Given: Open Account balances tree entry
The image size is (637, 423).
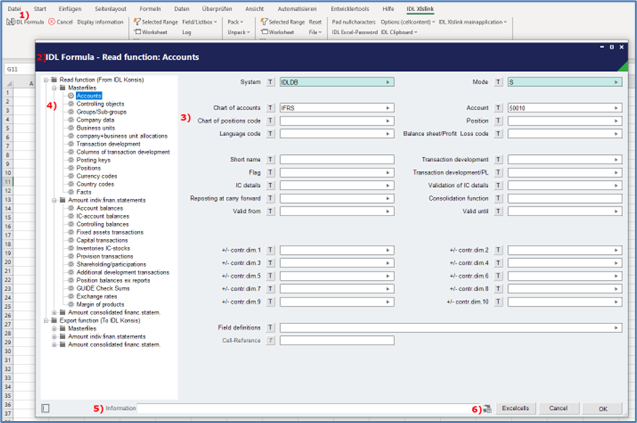Looking at the screenshot, I should [x=100, y=208].
